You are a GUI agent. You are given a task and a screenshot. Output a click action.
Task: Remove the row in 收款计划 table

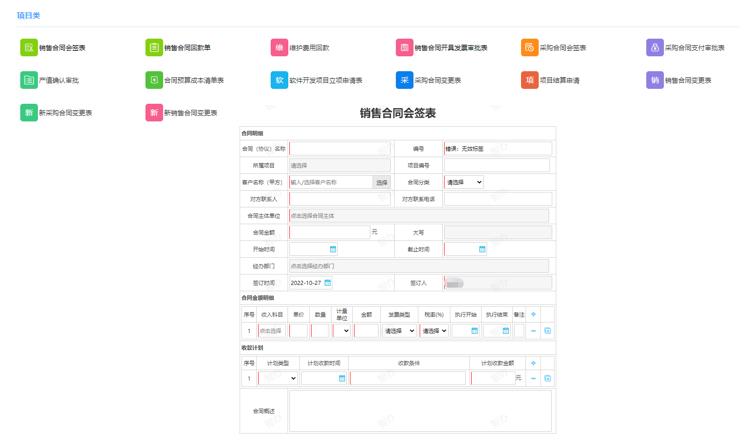tap(533, 379)
